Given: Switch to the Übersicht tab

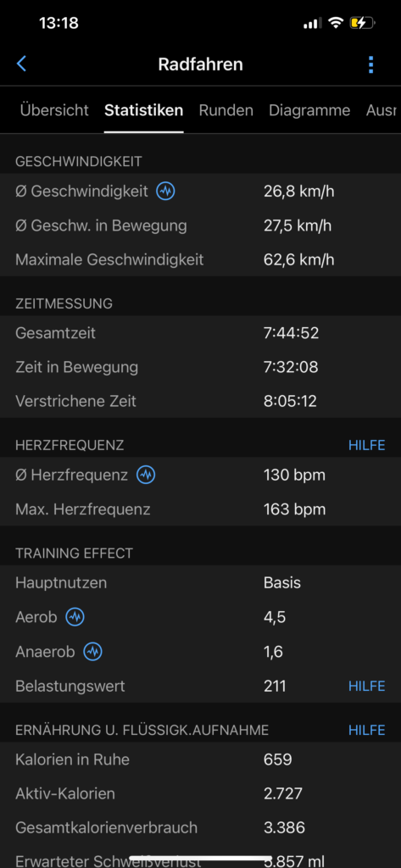Looking at the screenshot, I should point(54,110).
